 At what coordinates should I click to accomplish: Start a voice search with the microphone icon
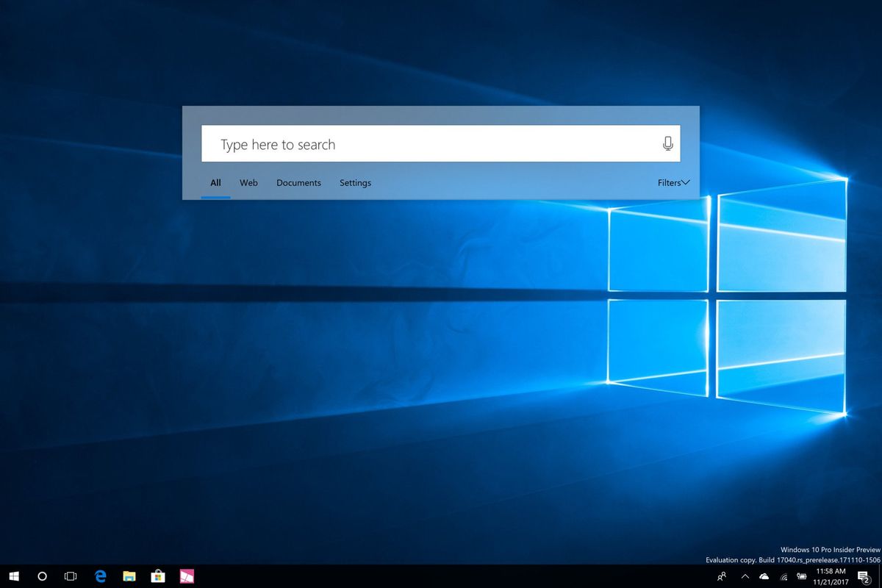tap(667, 143)
